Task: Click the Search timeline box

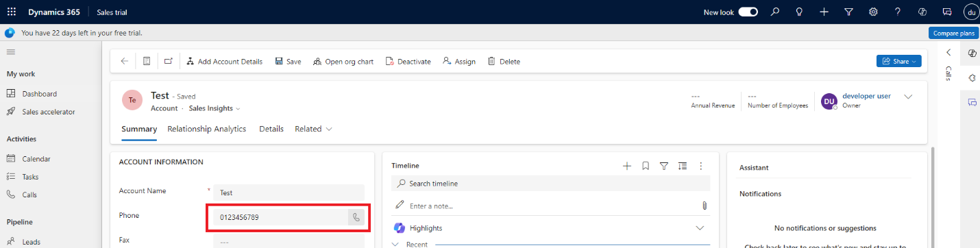Action: (x=551, y=184)
